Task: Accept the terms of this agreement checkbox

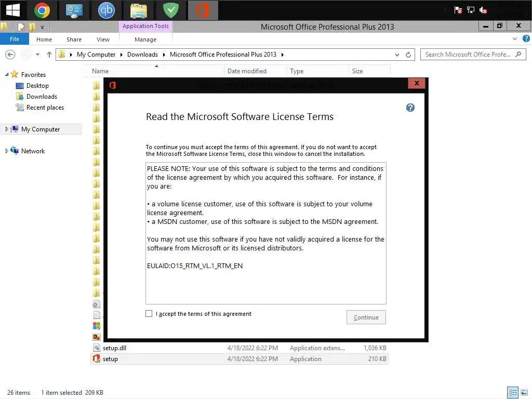Action: click(x=149, y=313)
